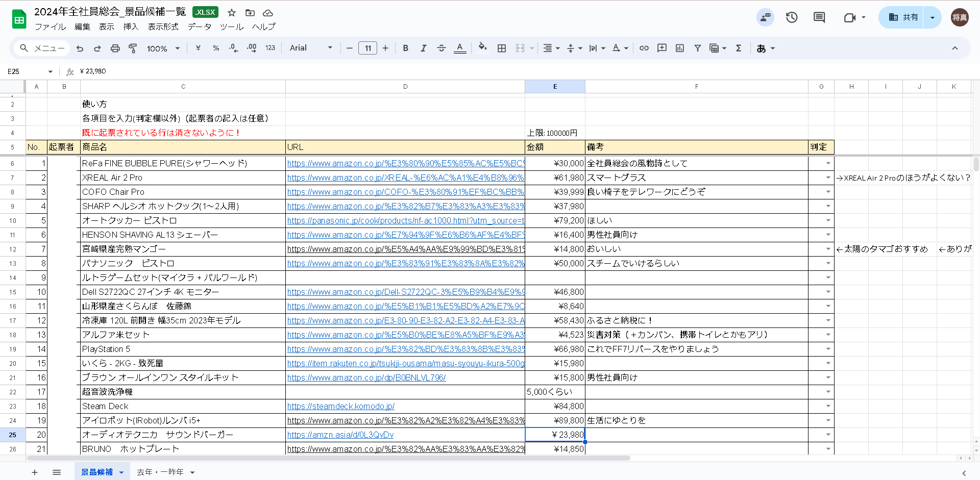
Task: Click the 共有 share button
Action: point(903,17)
